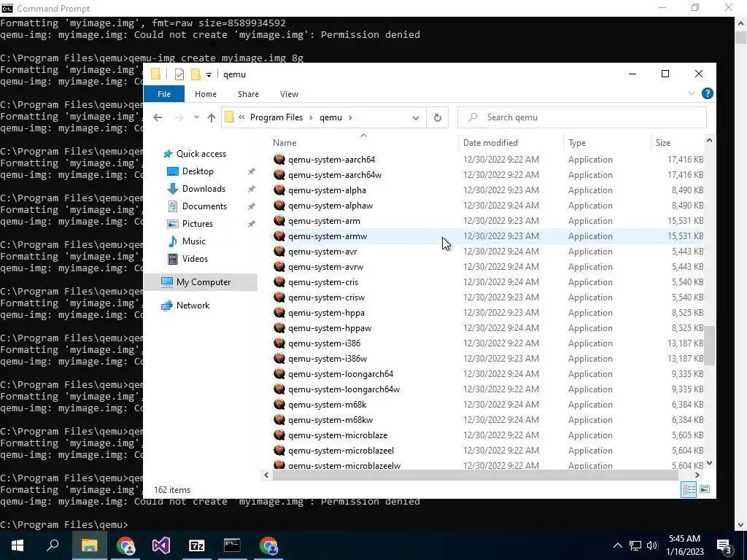747x560 pixels.
Task: Click the qemu address breadcrumb segment
Action: (330, 117)
